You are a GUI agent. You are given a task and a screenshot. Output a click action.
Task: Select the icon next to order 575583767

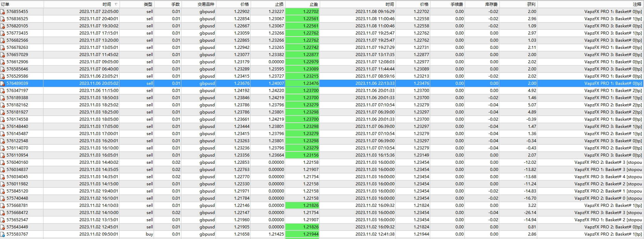pyautogui.click(x=3, y=234)
